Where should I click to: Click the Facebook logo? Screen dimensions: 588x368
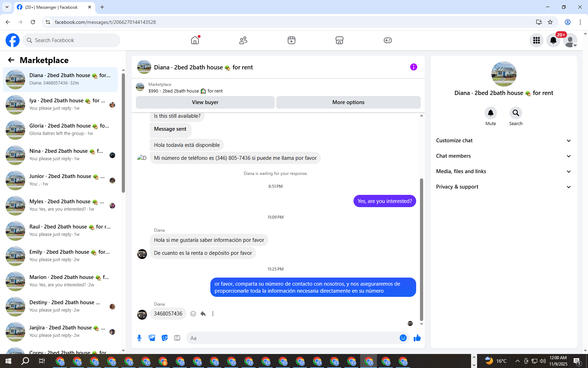(13, 40)
